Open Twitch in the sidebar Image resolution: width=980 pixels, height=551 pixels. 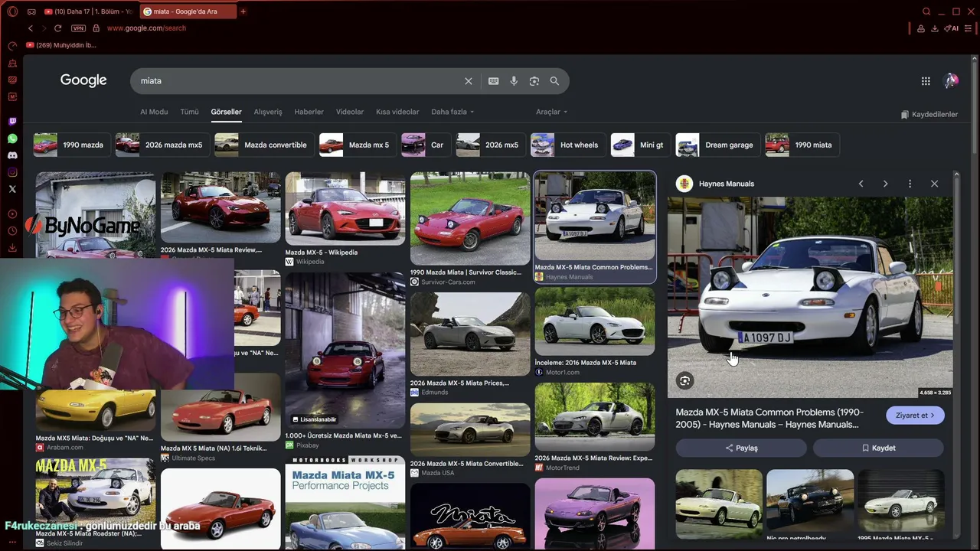12,122
